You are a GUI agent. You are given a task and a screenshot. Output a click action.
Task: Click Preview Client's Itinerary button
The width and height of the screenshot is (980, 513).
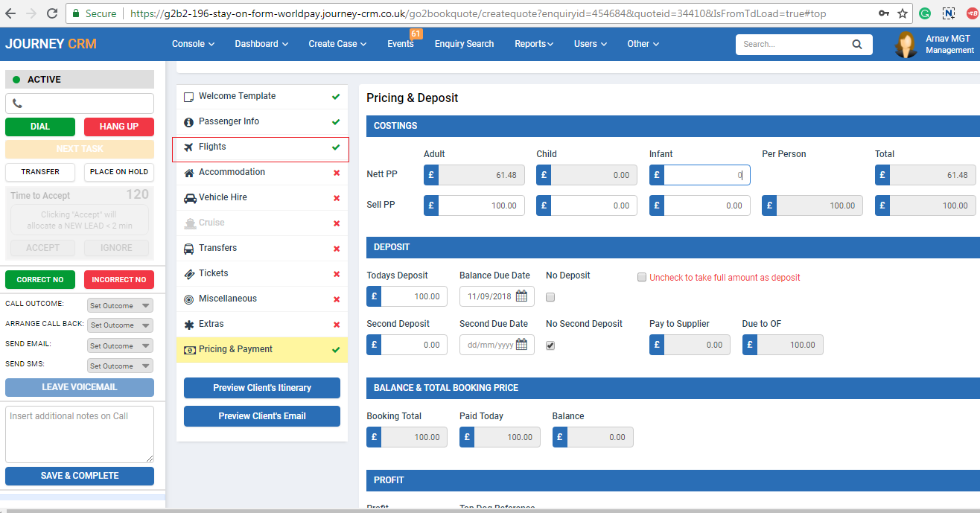[x=261, y=388]
